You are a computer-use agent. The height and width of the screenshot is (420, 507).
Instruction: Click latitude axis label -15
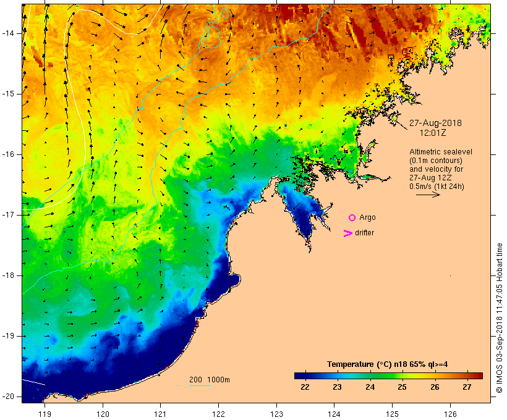[8, 94]
